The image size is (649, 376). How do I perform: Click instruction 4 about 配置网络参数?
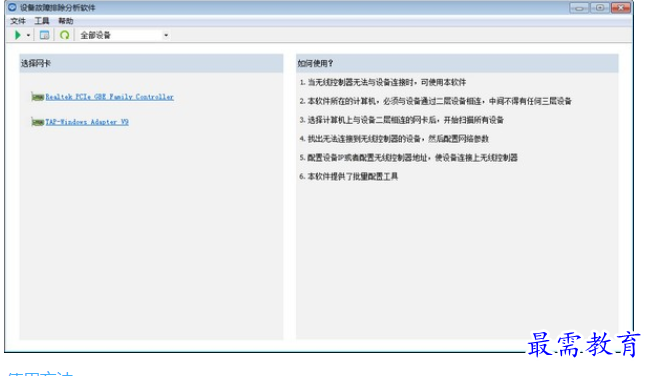pyautogui.click(x=394, y=139)
